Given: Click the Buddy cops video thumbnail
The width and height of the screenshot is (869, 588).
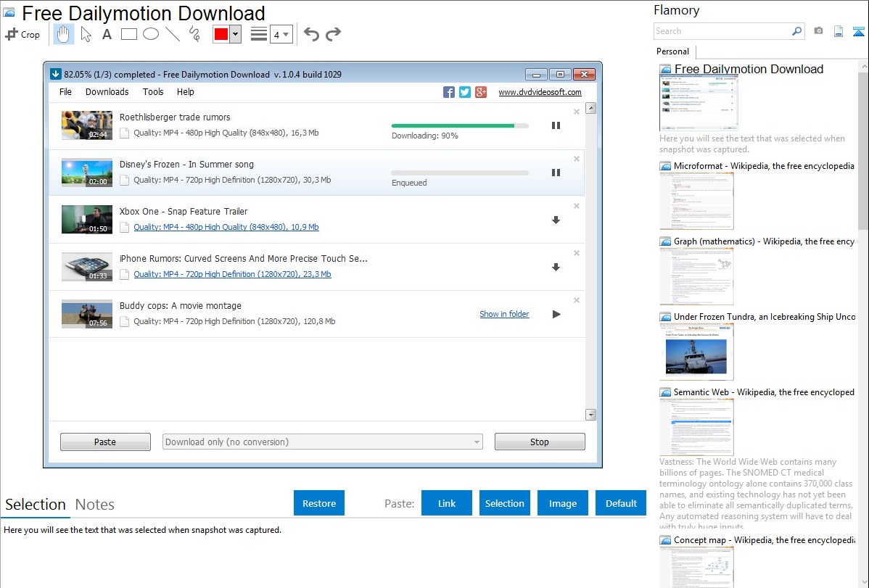Looking at the screenshot, I should point(87,314).
